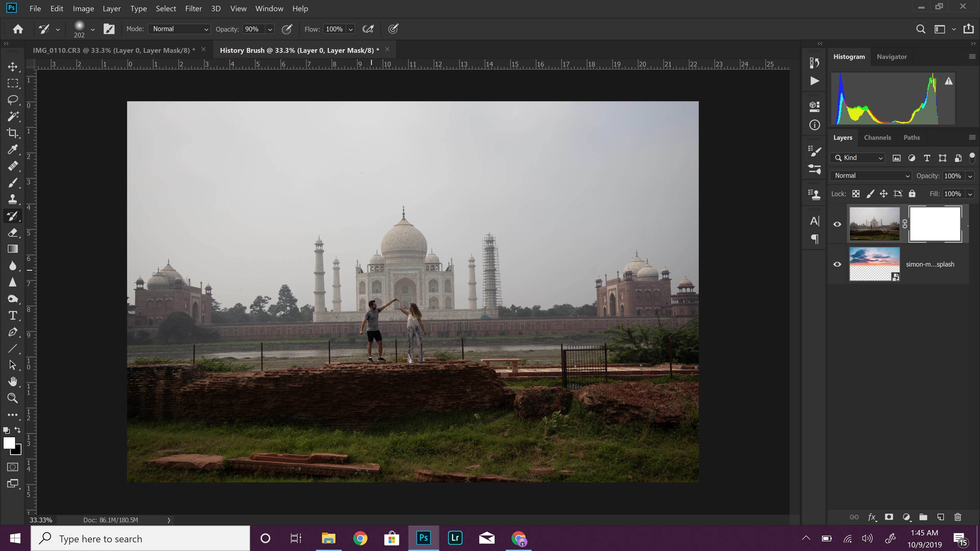980x551 pixels.
Task: Open the Filter menu
Action: 193,8
